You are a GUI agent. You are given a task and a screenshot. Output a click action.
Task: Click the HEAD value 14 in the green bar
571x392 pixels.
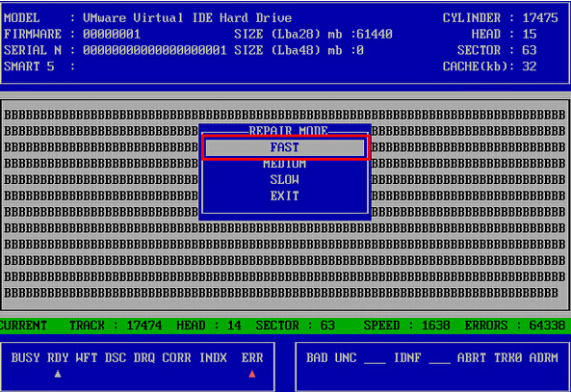pos(234,326)
